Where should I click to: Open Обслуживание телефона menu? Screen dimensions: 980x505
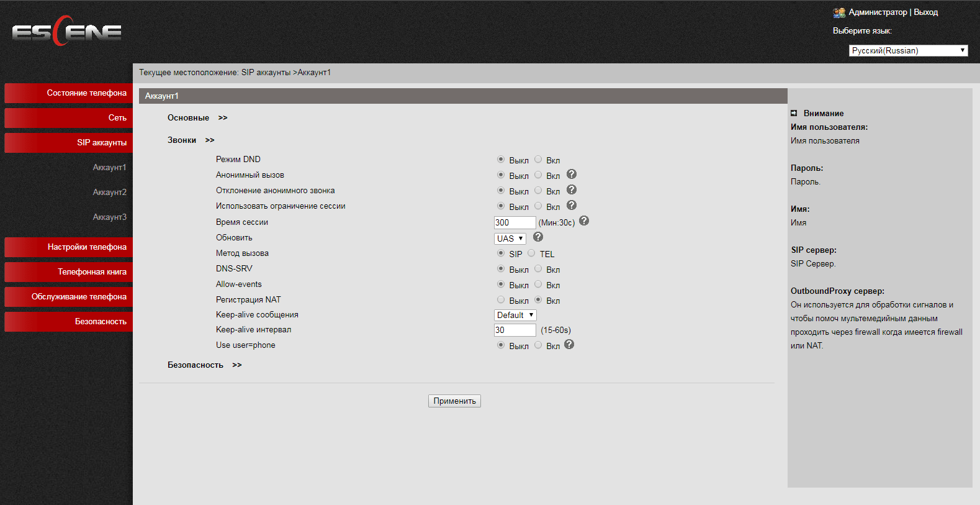pos(68,297)
